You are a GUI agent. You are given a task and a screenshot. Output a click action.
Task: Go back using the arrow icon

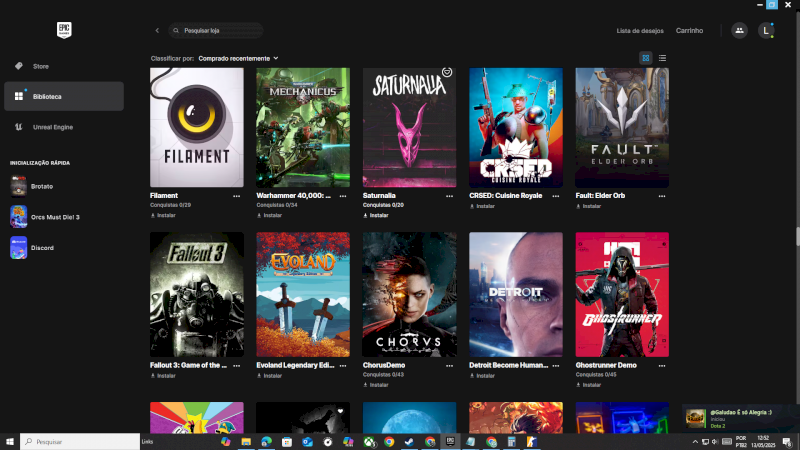(x=157, y=31)
